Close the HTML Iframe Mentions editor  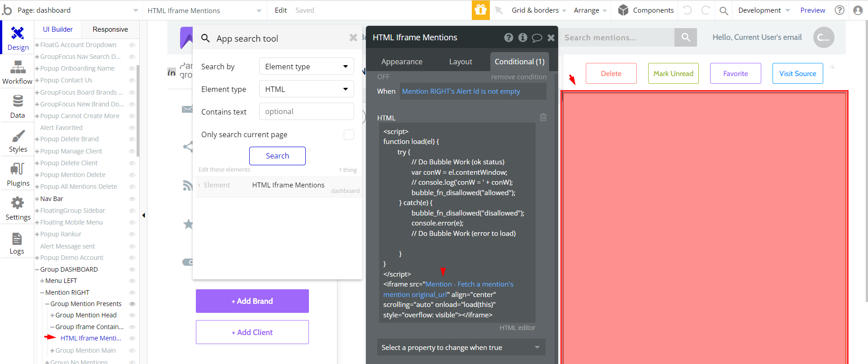[x=551, y=38]
